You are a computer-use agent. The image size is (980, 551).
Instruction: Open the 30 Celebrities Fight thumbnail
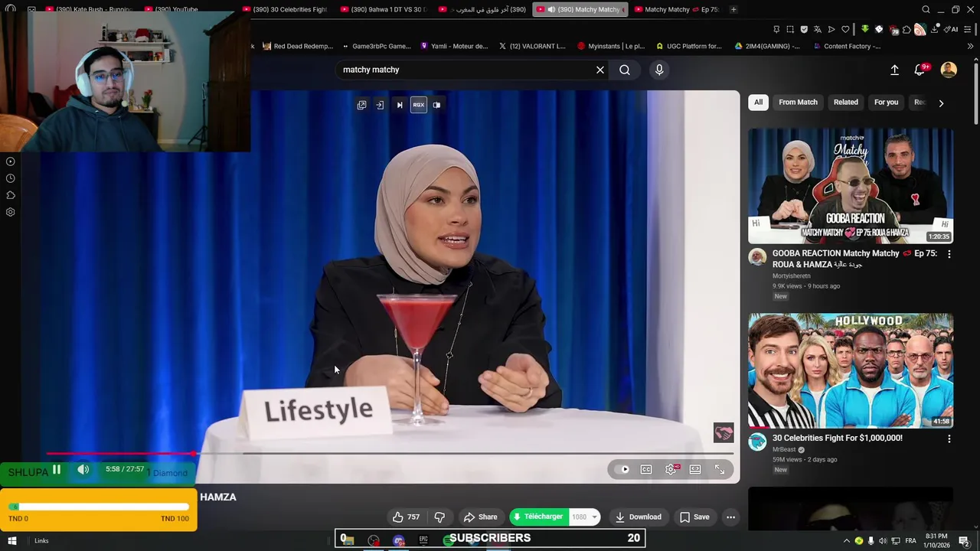point(851,370)
